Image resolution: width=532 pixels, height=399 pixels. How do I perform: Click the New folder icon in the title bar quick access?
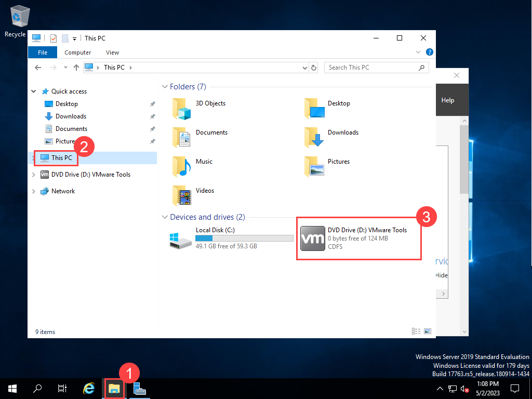(65, 38)
